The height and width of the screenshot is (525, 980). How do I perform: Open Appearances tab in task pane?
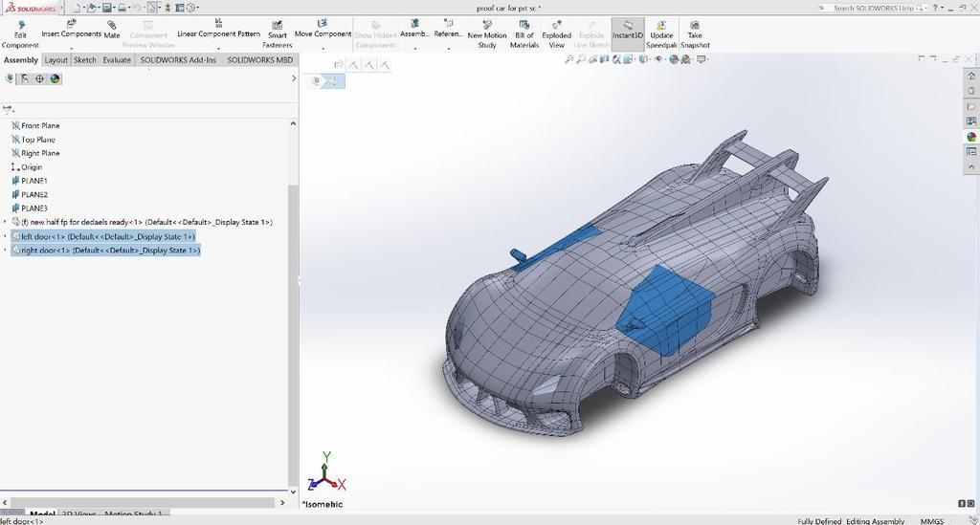[x=971, y=136]
